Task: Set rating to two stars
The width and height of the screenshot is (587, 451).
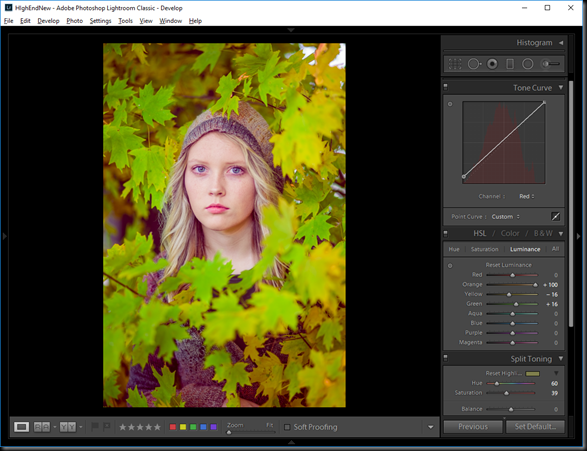Action: [131, 427]
